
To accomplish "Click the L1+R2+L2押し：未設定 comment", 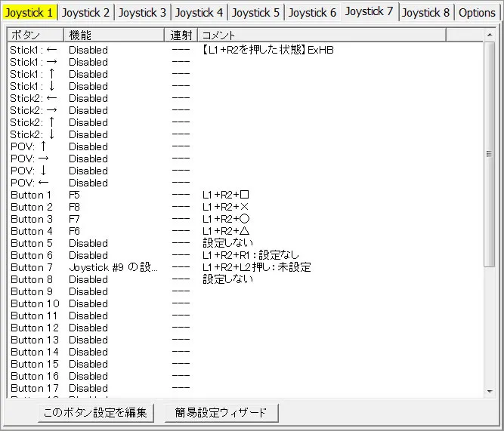I will 257,267.
